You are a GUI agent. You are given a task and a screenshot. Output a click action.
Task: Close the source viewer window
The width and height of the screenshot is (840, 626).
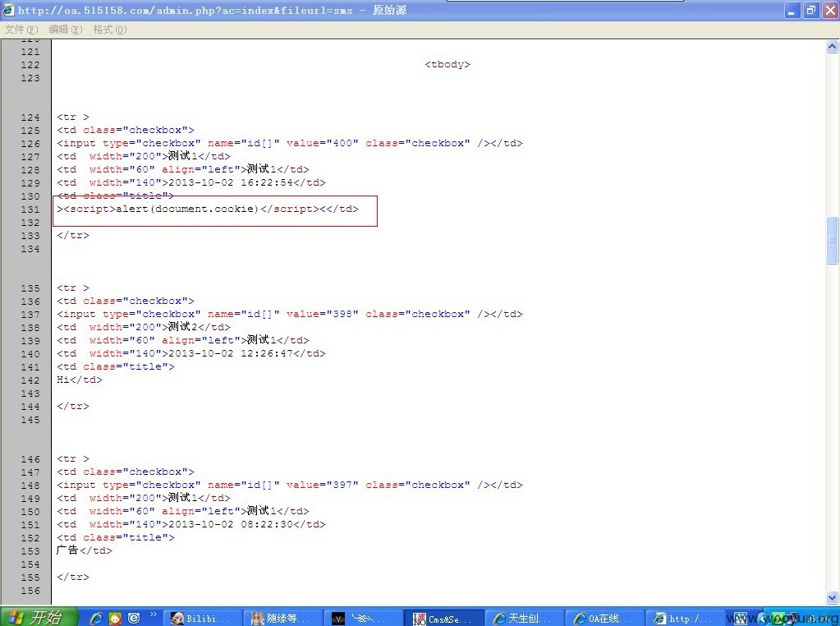tap(830, 10)
